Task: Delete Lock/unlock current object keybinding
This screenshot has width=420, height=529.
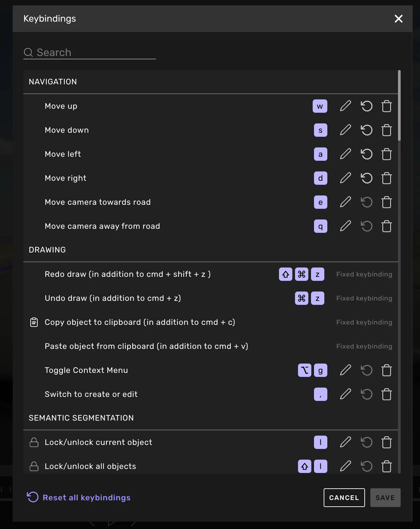Action: [x=387, y=442]
